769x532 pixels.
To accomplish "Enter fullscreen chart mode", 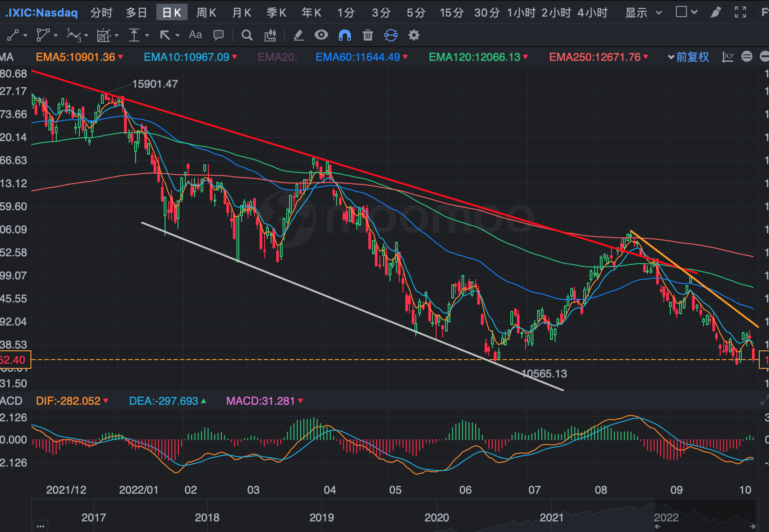I will [740, 12].
